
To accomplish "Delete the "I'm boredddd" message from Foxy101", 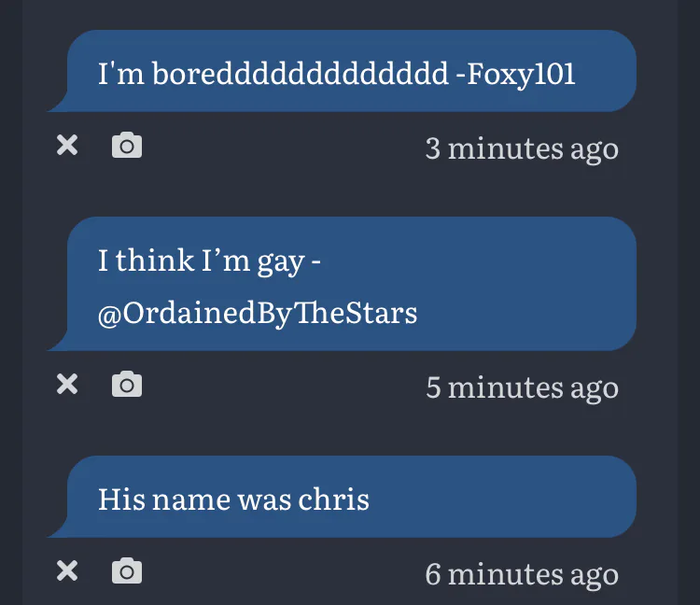I will (67, 145).
